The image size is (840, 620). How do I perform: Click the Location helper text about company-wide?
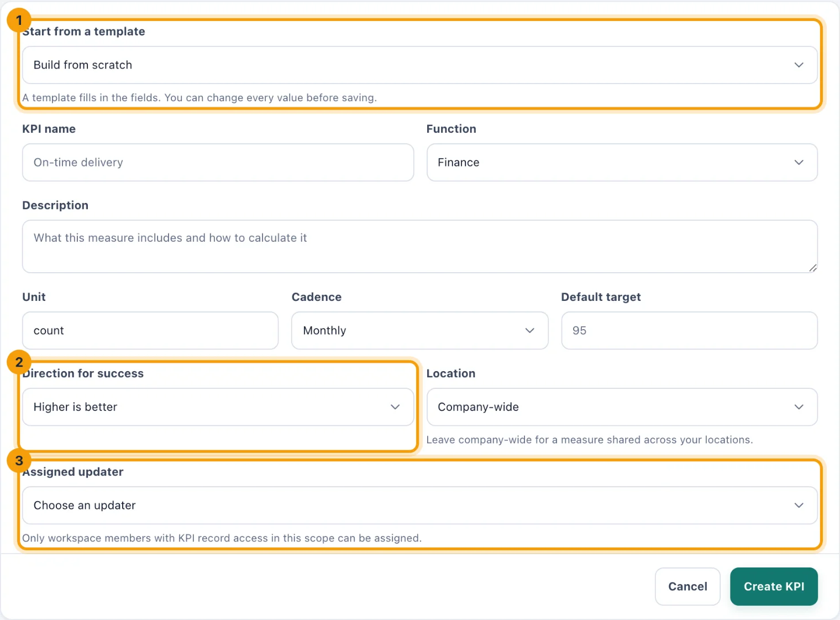pyautogui.click(x=590, y=440)
